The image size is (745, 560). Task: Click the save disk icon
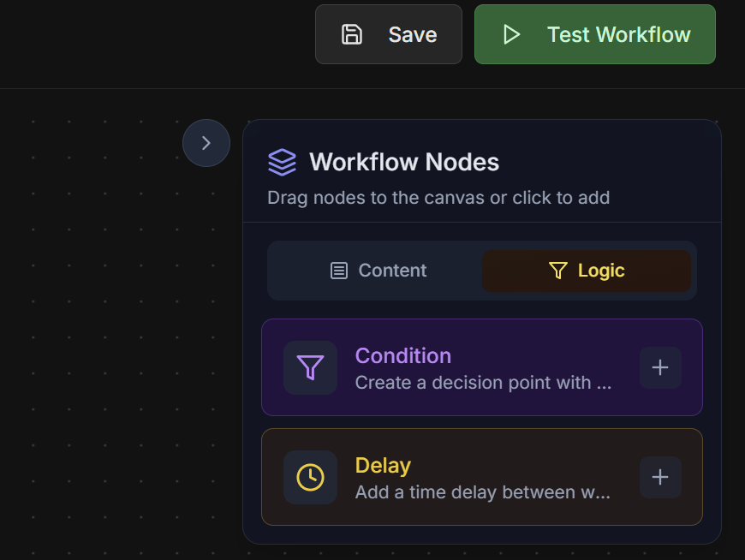pyautogui.click(x=351, y=34)
